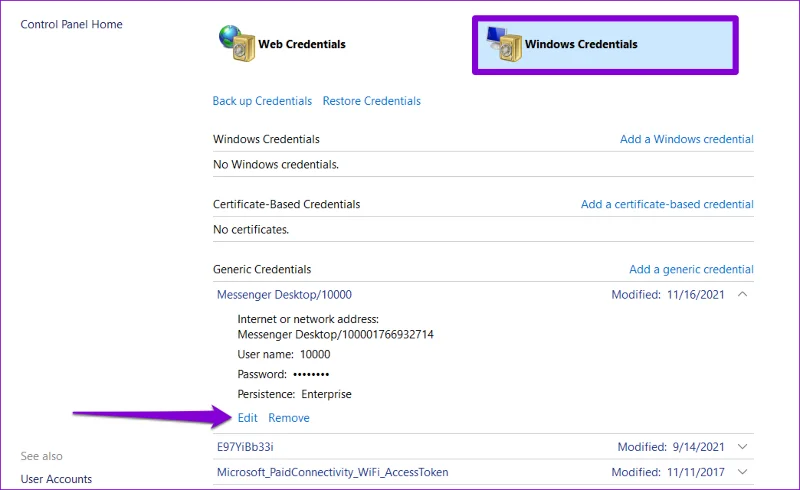Add a certificate-based credential

pos(667,204)
